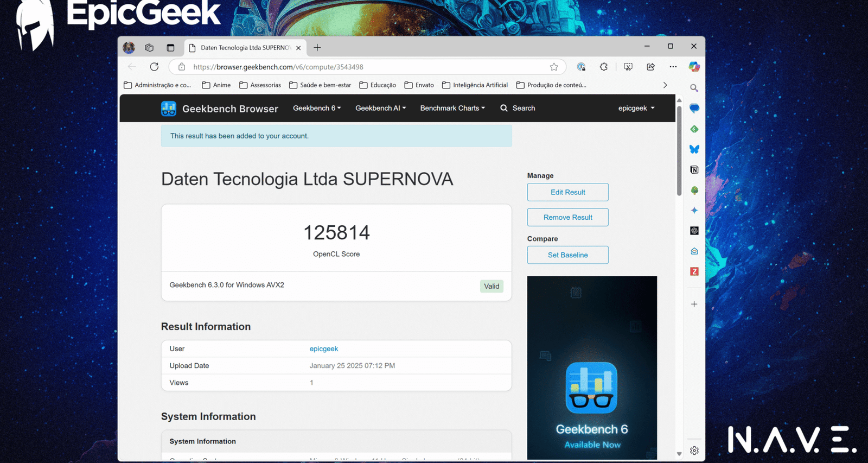Open a new browser tab
The width and height of the screenshot is (868, 463).
coord(317,48)
